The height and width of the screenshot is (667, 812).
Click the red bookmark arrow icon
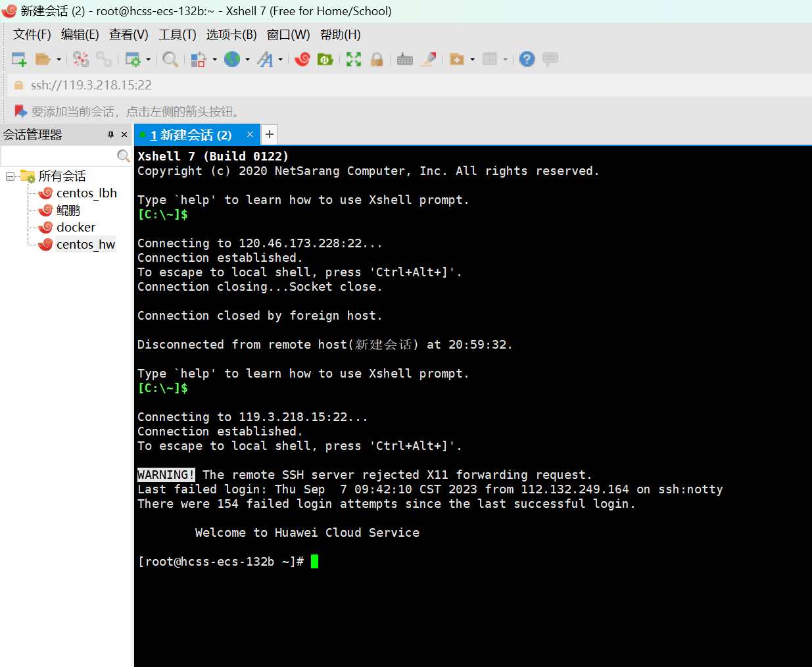21,111
